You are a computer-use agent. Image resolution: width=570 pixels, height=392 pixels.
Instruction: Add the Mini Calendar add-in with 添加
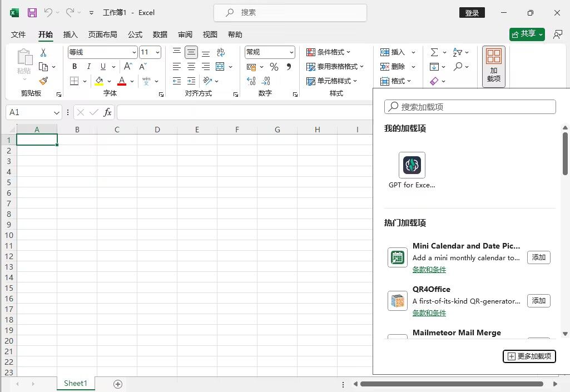click(x=539, y=257)
